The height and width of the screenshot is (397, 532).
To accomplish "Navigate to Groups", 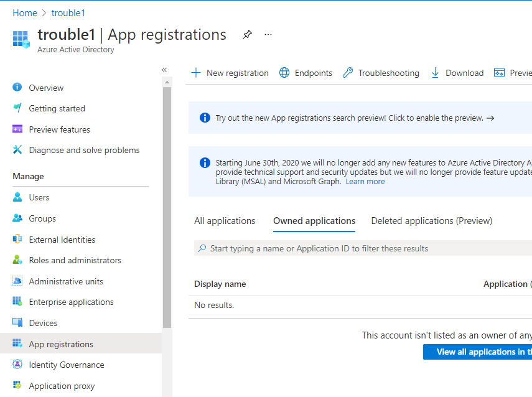I will click(42, 218).
